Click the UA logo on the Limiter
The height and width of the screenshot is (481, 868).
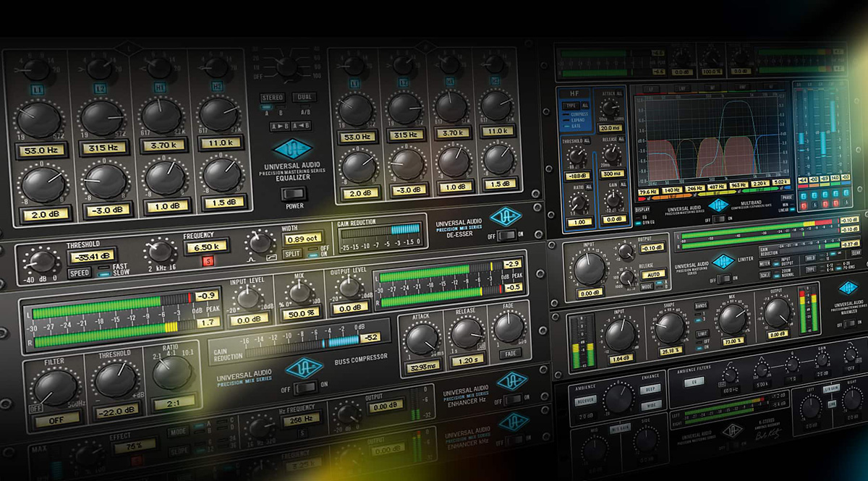723,262
